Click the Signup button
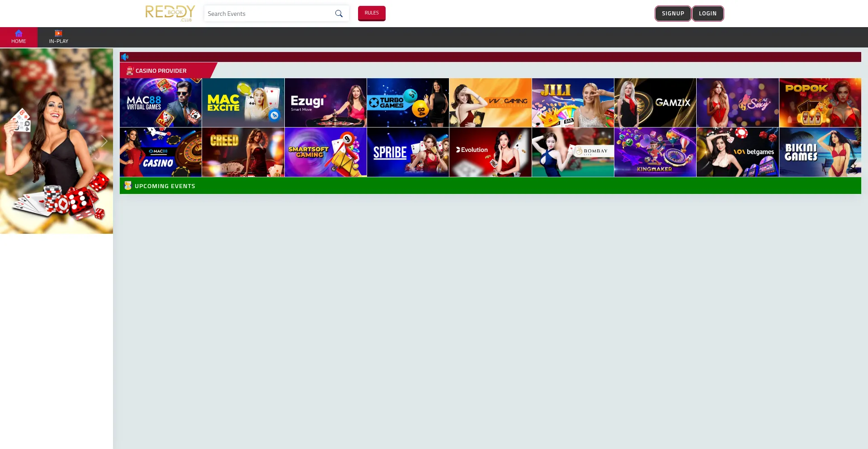Screen dimensions: 868x449 (673, 14)
